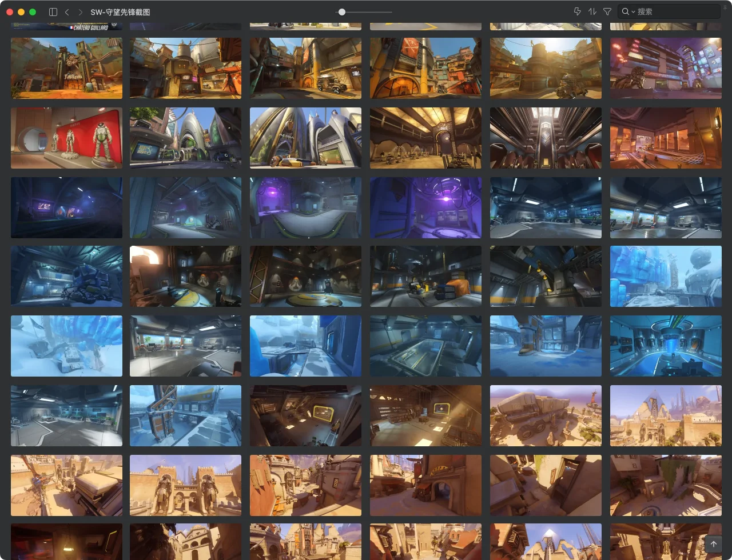Click the SW-守望先锋截图 folder title

[121, 11]
